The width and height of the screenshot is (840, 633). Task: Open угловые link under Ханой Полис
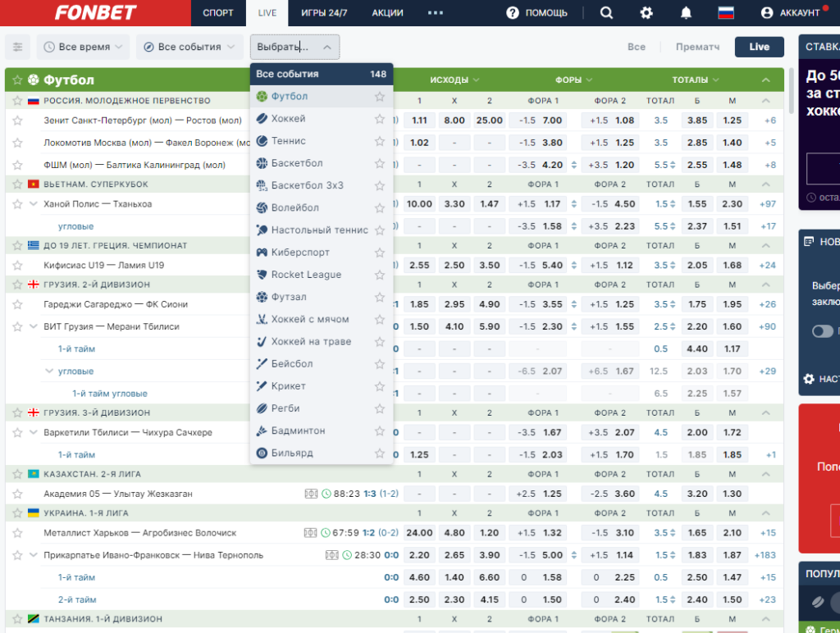(x=75, y=226)
